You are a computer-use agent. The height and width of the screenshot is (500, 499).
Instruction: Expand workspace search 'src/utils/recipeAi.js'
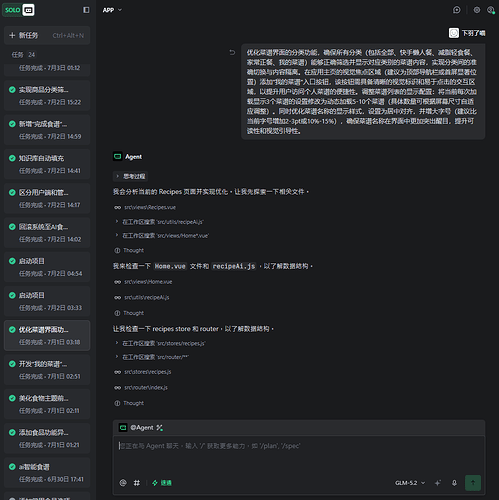[159, 222]
